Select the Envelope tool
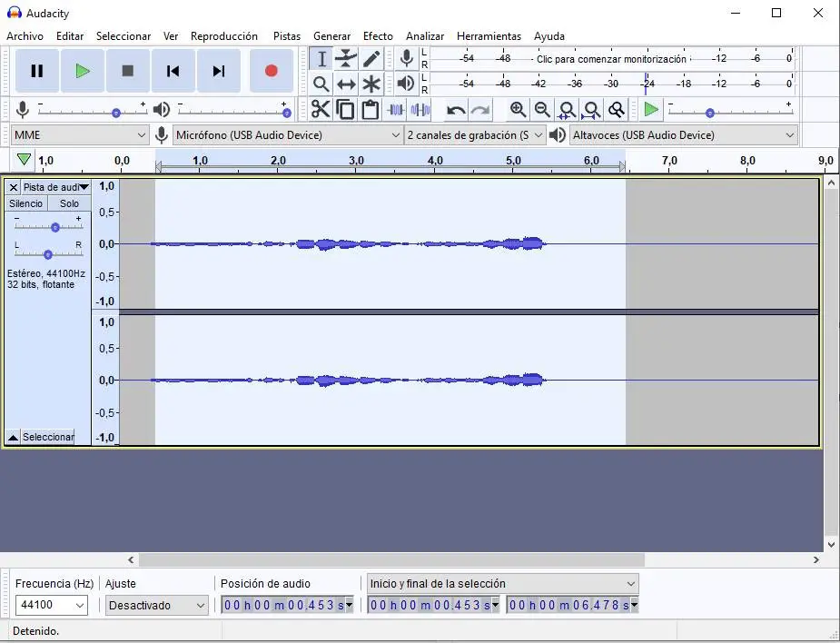840x643 pixels. pyautogui.click(x=346, y=59)
